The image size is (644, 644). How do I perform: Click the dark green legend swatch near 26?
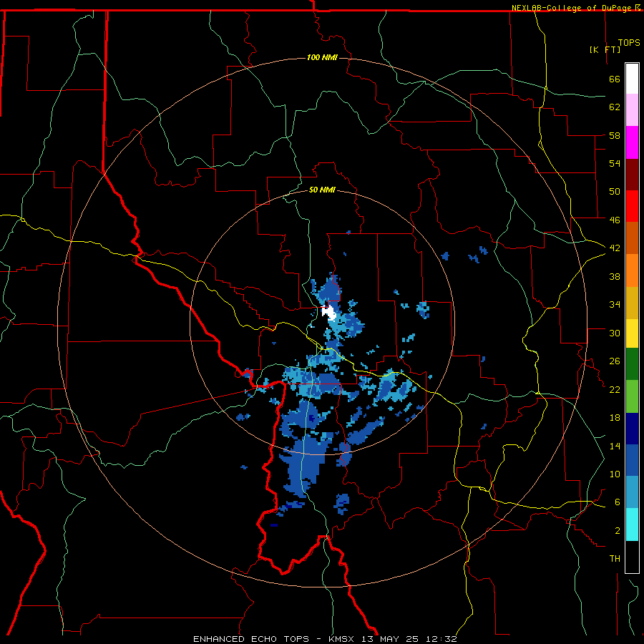(632, 364)
